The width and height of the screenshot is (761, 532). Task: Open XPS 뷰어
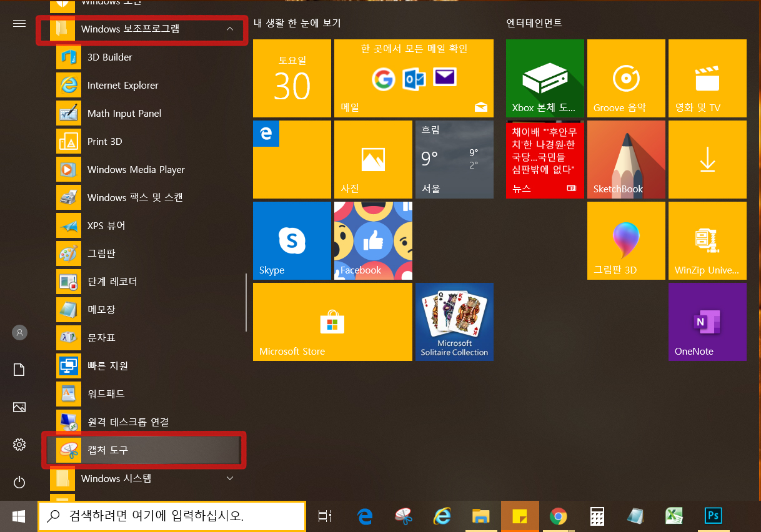click(x=145, y=225)
